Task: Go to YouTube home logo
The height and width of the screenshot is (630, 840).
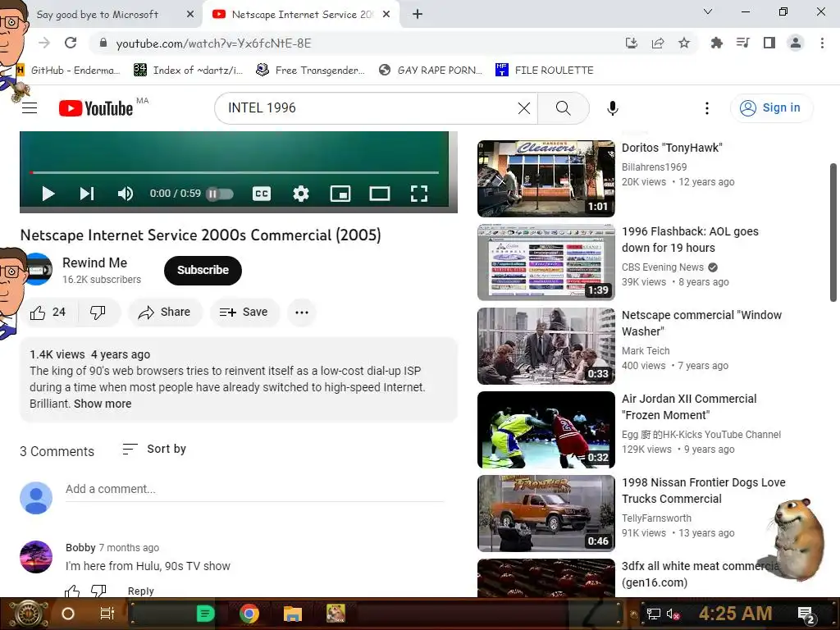Action: [96, 108]
